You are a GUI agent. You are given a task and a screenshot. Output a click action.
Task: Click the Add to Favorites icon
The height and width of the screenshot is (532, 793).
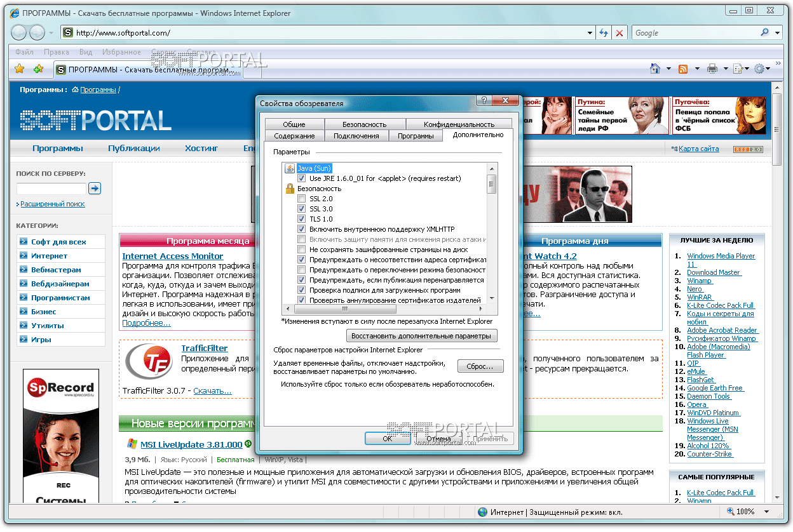pyautogui.click(x=39, y=69)
